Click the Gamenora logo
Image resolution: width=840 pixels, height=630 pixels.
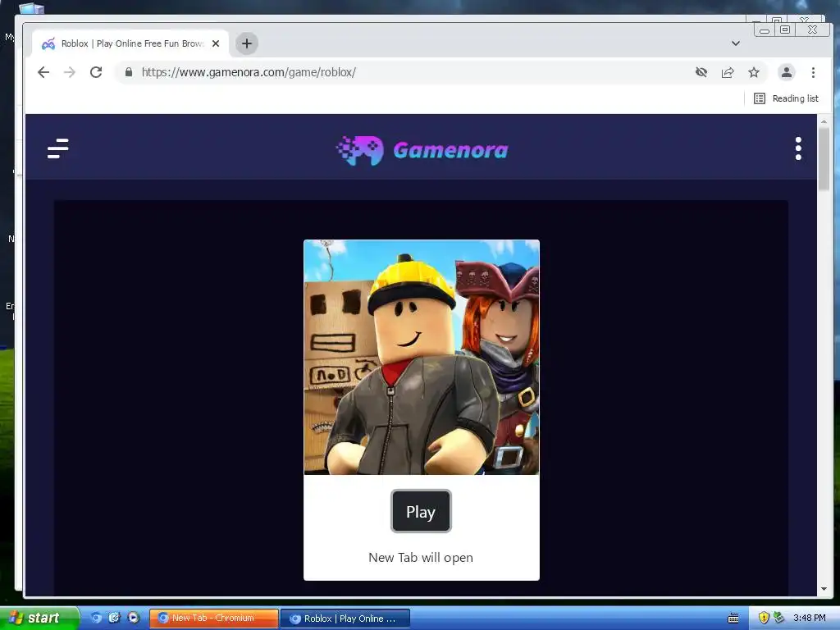click(x=422, y=150)
